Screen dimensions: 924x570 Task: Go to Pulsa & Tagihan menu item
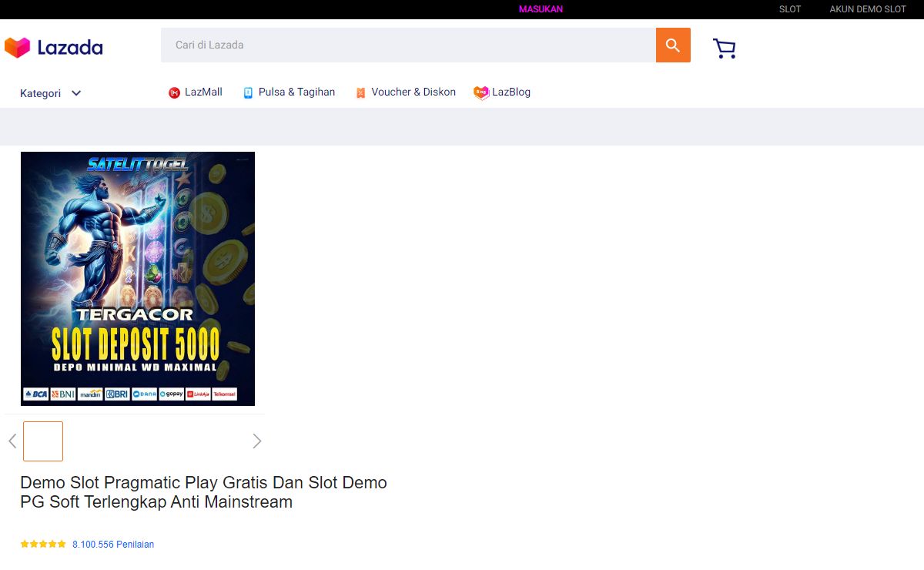click(x=289, y=92)
